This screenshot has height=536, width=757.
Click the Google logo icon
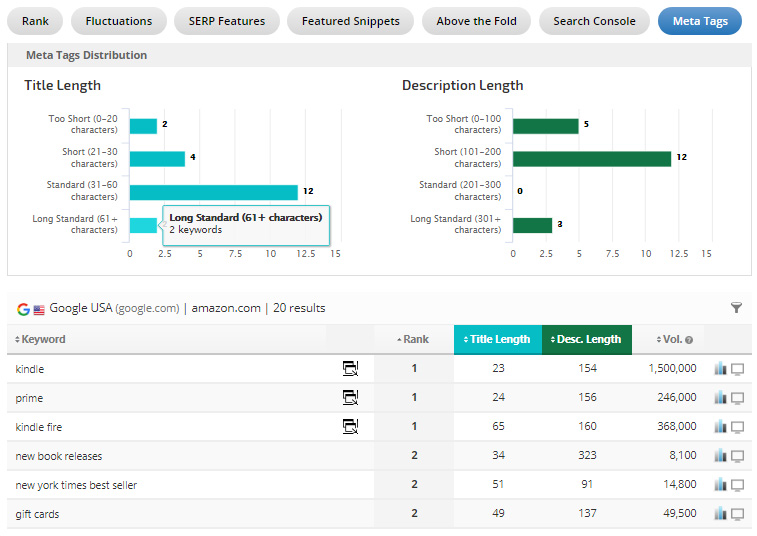[x=23, y=309]
